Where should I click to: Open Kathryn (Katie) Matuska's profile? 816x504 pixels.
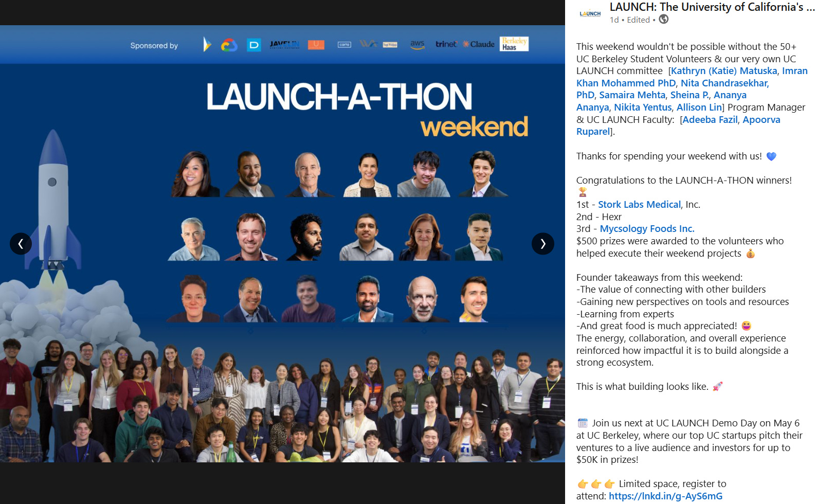click(x=724, y=71)
